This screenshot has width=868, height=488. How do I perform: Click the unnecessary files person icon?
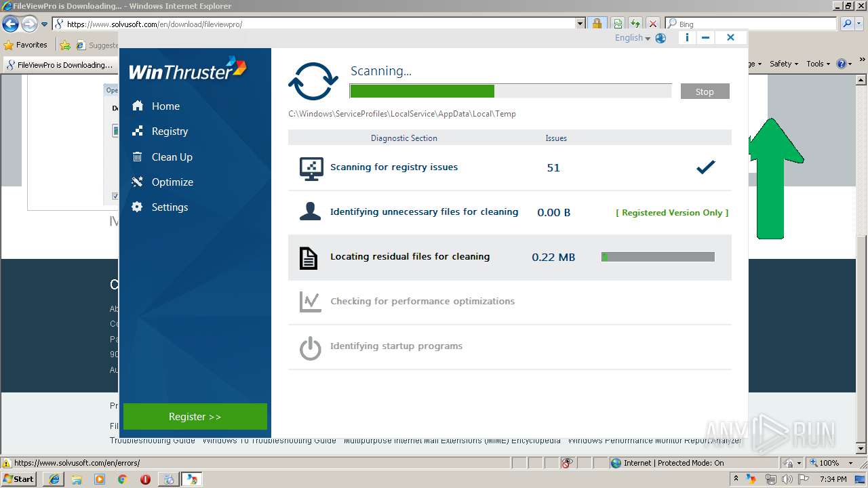tap(310, 212)
